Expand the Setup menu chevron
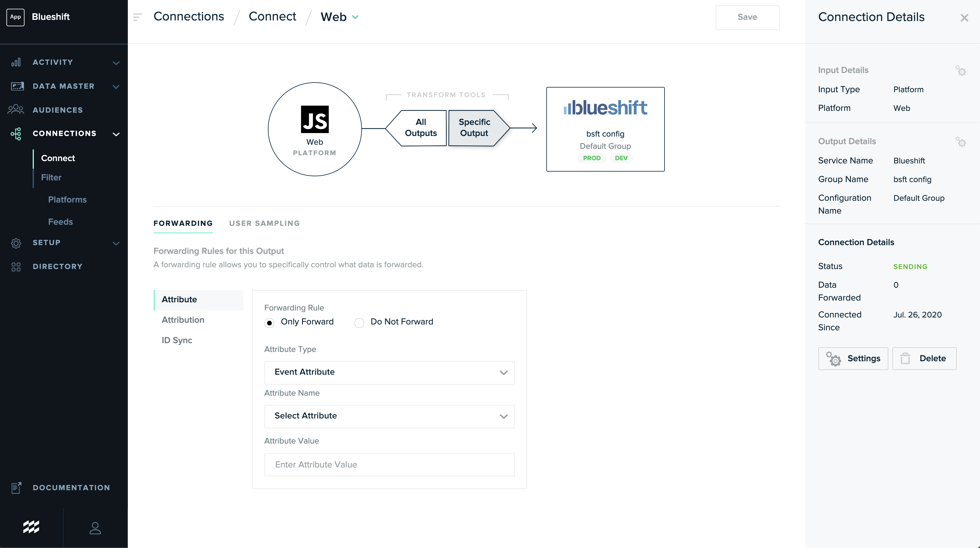 [x=116, y=243]
